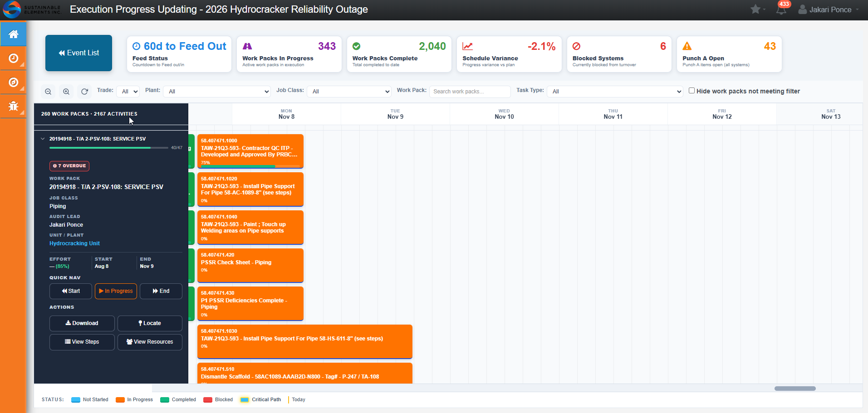
Task: Jump to Start in Quick Nav
Action: (71, 291)
